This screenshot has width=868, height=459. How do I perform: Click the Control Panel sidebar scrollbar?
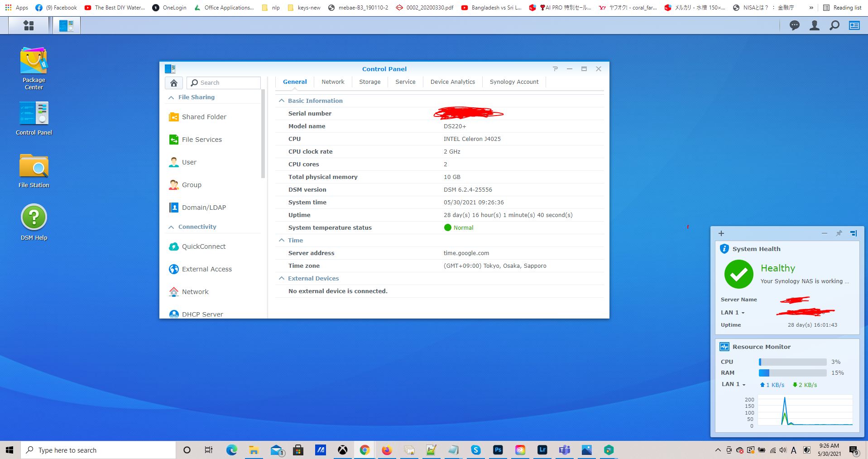(263, 134)
